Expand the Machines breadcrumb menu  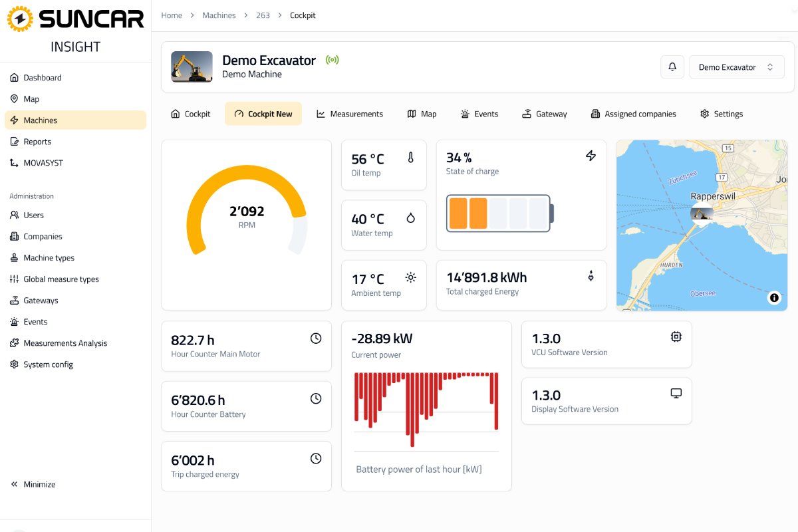click(219, 15)
